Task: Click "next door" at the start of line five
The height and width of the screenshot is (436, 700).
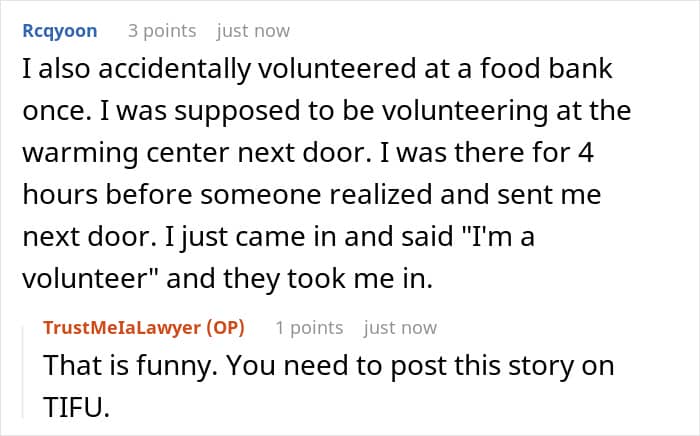Action: pyautogui.click(x=86, y=237)
